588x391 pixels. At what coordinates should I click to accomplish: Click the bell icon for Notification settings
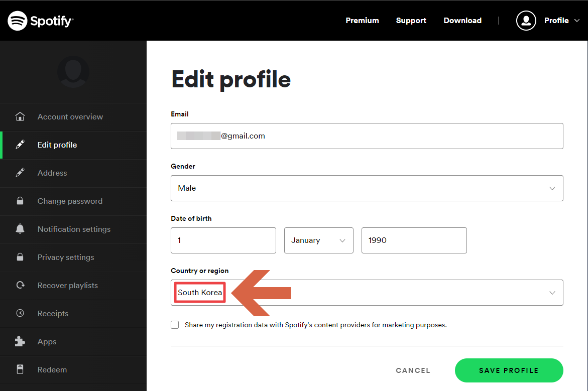pyautogui.click(x=20, y=229)
